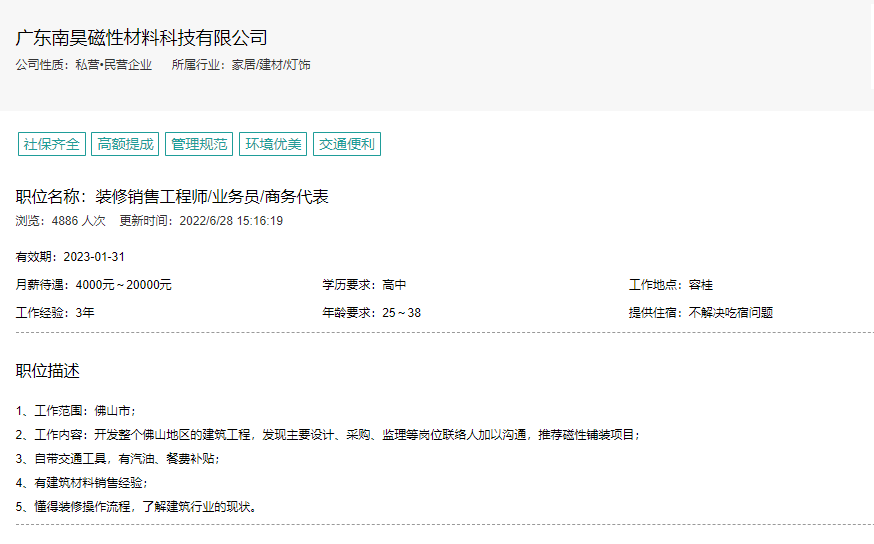Select the 社保齐全 benefit tag
This screenshot has width=874, height=544.
[x=52, y=144]
